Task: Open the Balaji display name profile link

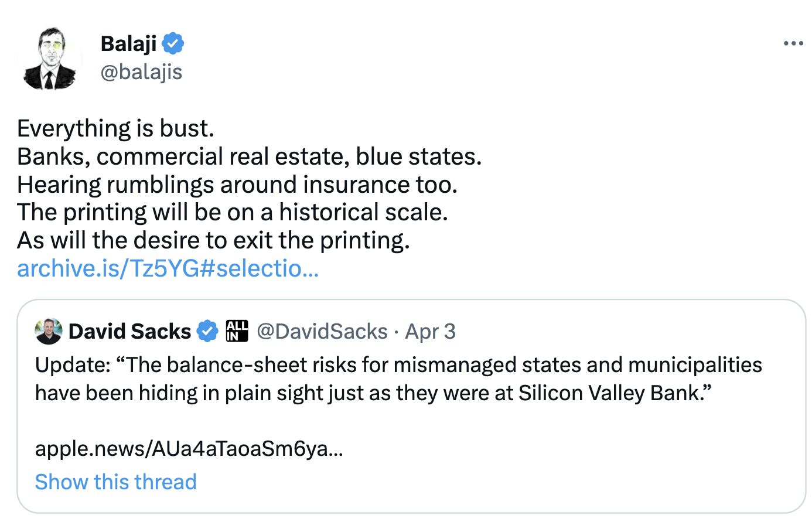Action: click(128, 43)
